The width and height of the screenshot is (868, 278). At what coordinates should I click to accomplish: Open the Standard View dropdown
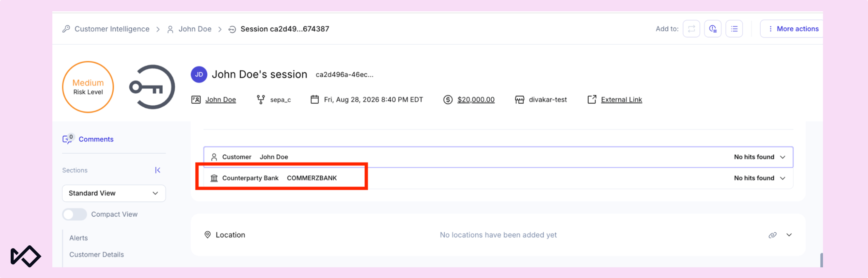(x=114, y=193)
